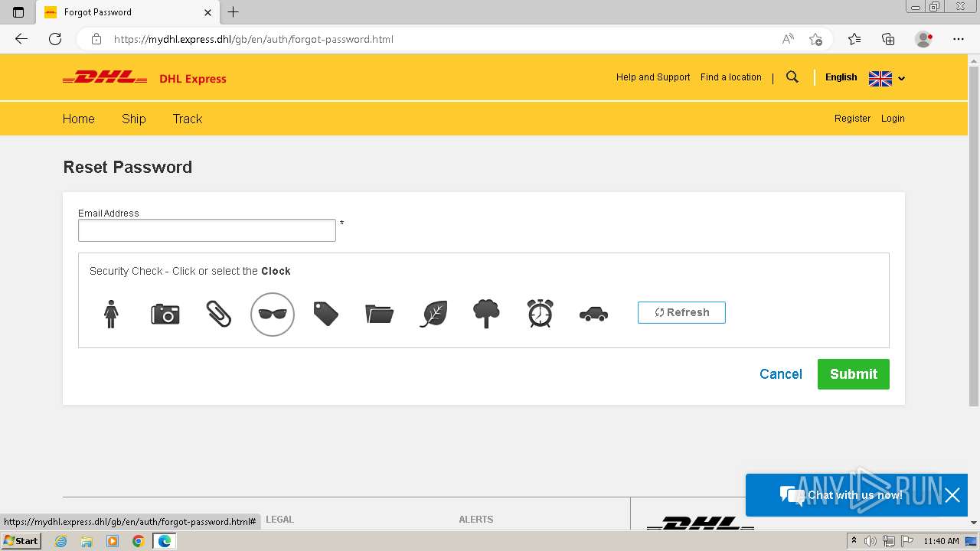Pick the car captcha icon
980x551 pixels.
[x=593, y=314]
